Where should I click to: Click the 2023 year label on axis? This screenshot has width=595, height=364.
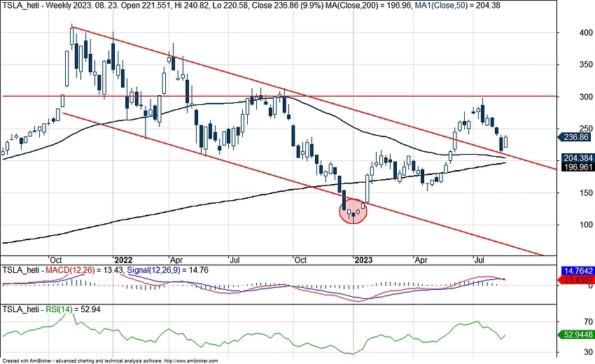[363, 260]
